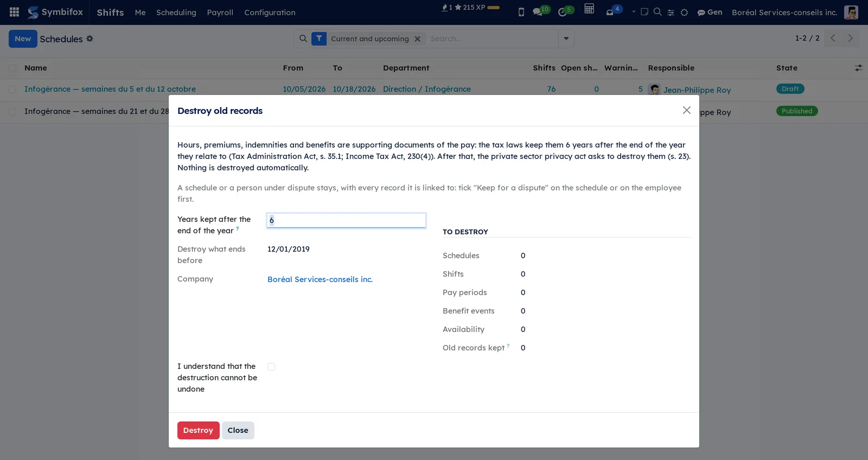The image size is (868, 460).
Task: Open the Boréal Services-conseils inc. company switcher
Action: (x=784, y=12)
